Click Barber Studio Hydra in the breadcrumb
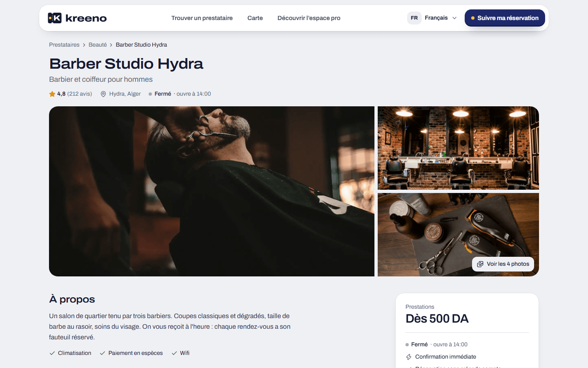 (141, 45)
